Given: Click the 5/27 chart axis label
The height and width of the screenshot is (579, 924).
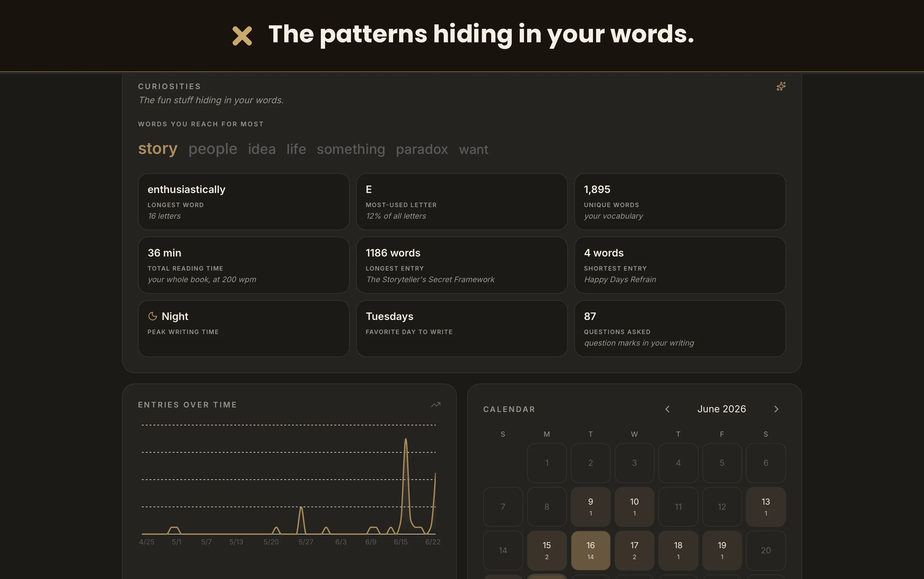Looking at the screenshot, I should tap(305, 542).
